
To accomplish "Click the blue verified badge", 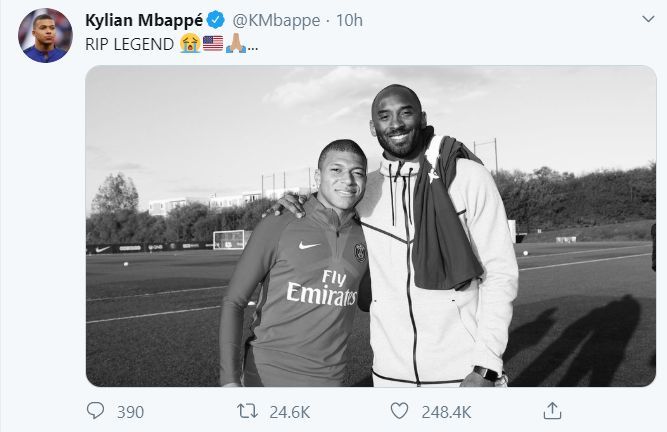I will click(215, 22).
